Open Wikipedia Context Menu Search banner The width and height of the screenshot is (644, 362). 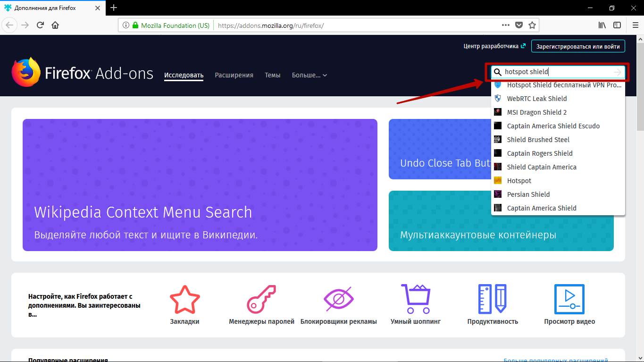(200, 185)
